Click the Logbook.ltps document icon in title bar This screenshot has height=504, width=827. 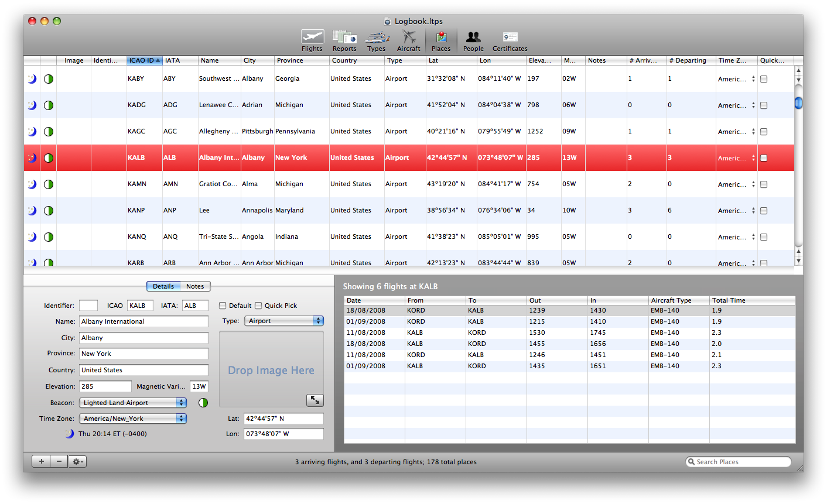click(387, 22)
